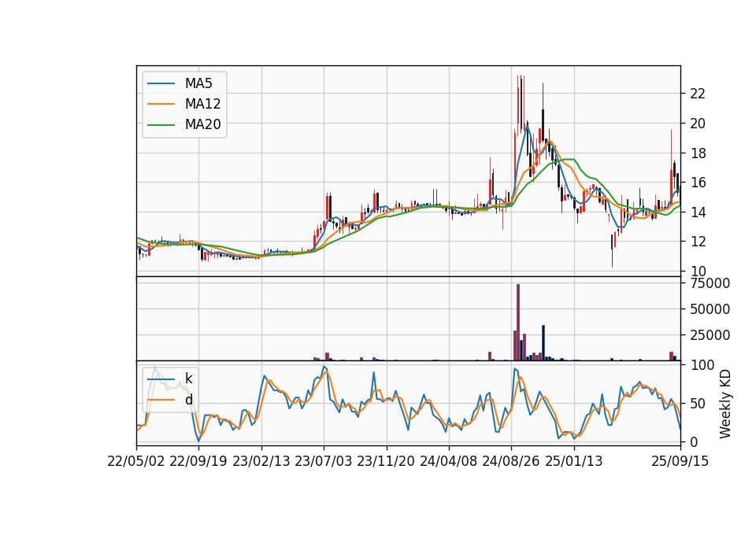Click the price axis value 14
This screenshot has height=543, width=756.
(x=698, y=212)
